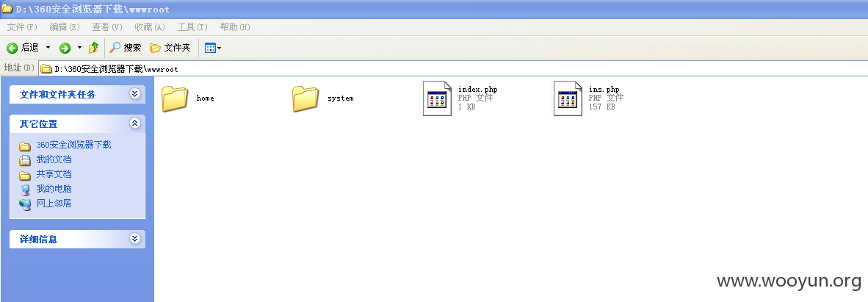The width and height of the screenshot is (868, 302).
Task: Click the index.php file name
Action: tap(478, 89)
